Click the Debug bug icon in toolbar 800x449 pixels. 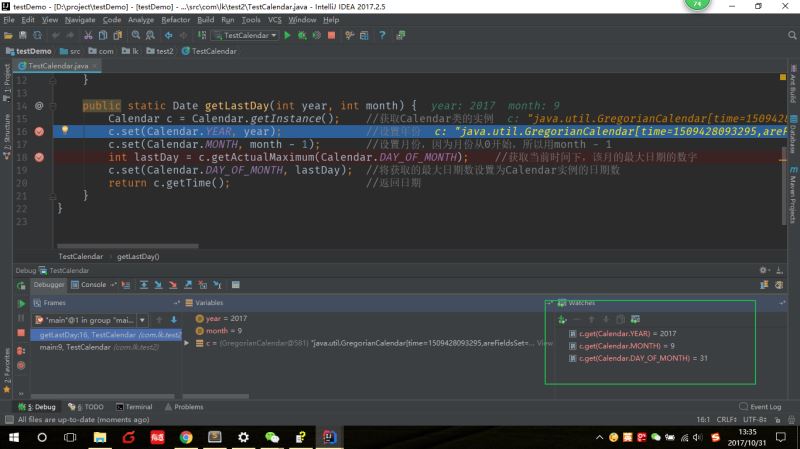[302, 35]
